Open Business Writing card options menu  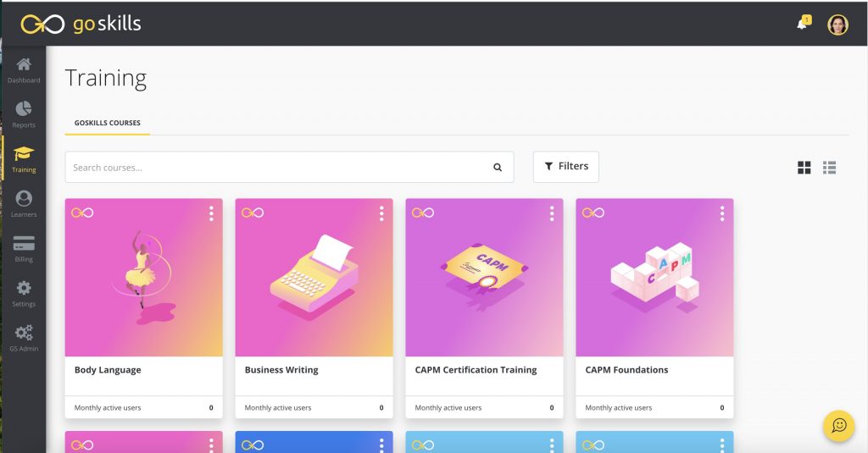coord(381,213)
